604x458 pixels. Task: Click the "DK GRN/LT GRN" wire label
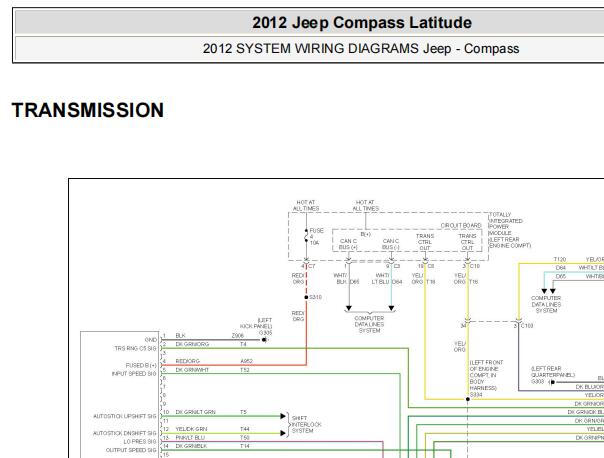coord(195,412)
